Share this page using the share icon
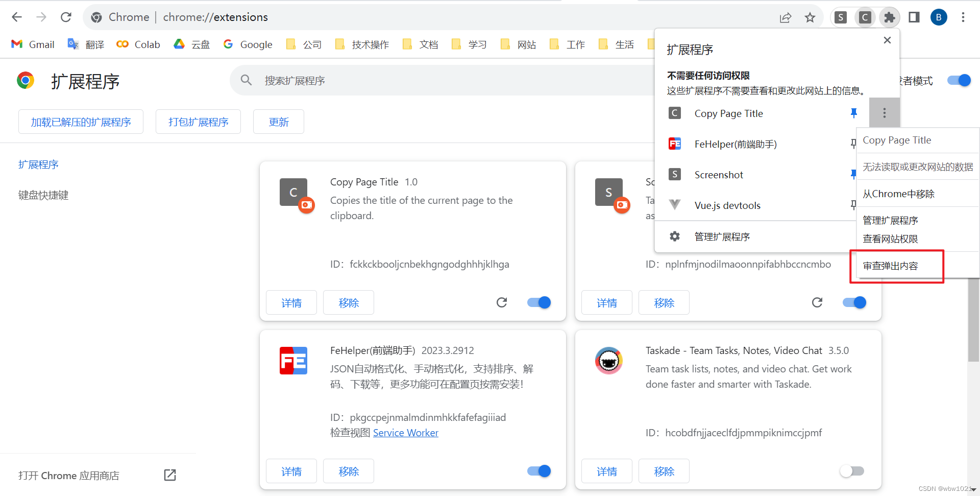 (786, 17)
